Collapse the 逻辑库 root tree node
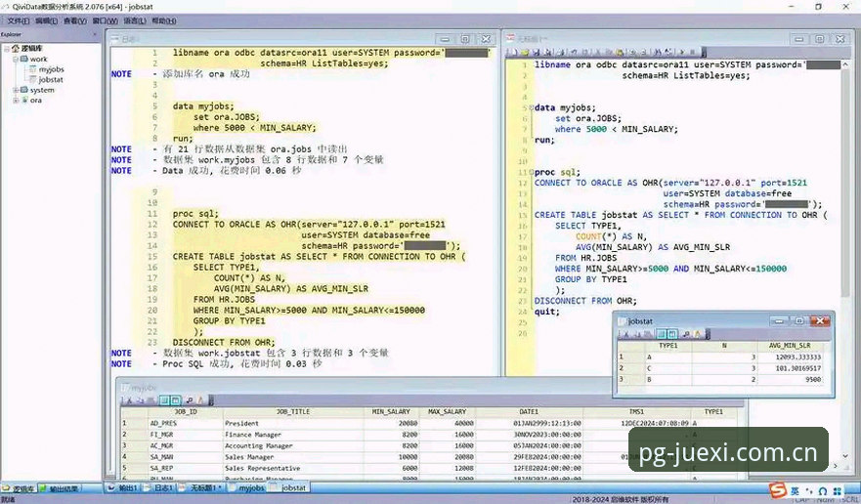Screen dimensions: 861x504 [7, 48]
